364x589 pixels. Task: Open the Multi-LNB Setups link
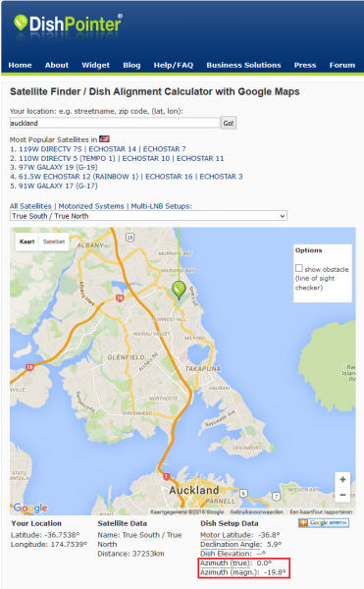(x=161, y=206)
